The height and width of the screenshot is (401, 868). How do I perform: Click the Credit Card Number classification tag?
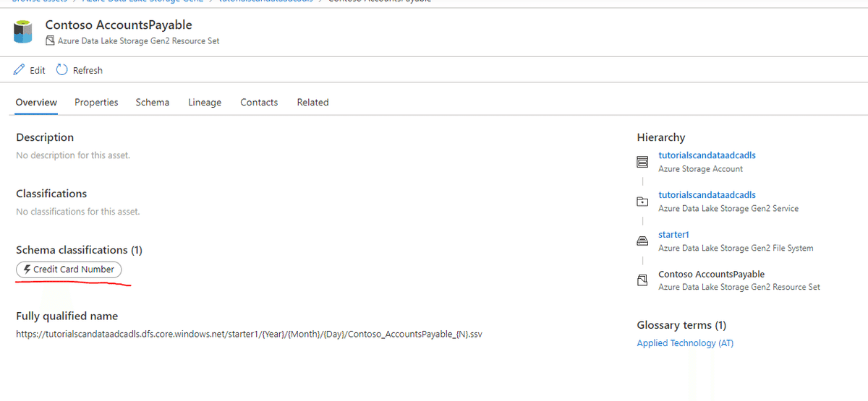[x=69, y=270]
